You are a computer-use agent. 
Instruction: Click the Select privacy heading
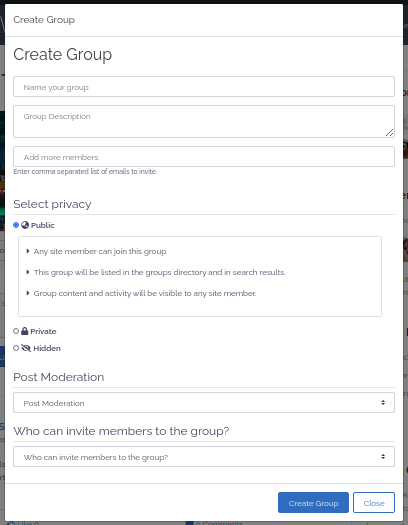pos(52,204)
